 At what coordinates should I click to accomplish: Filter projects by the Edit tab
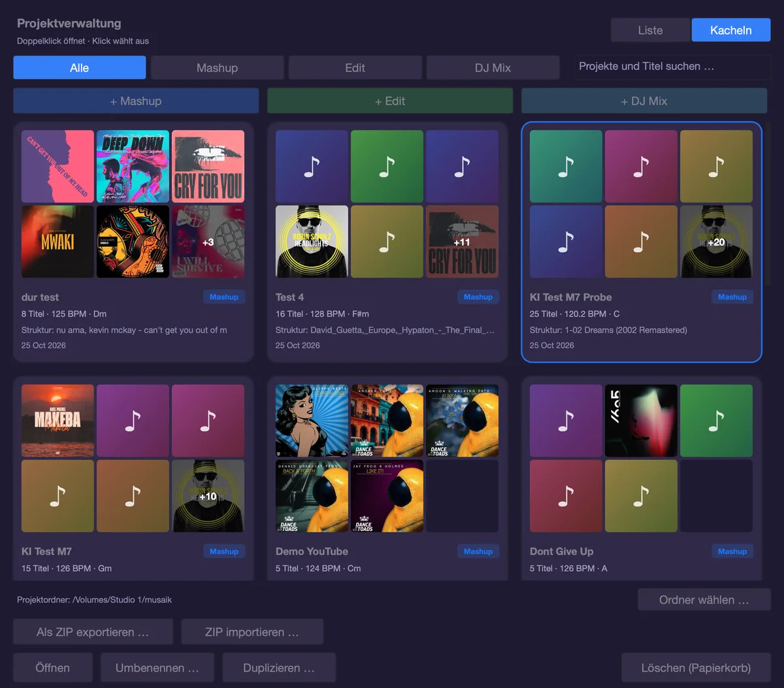point(355,67)
